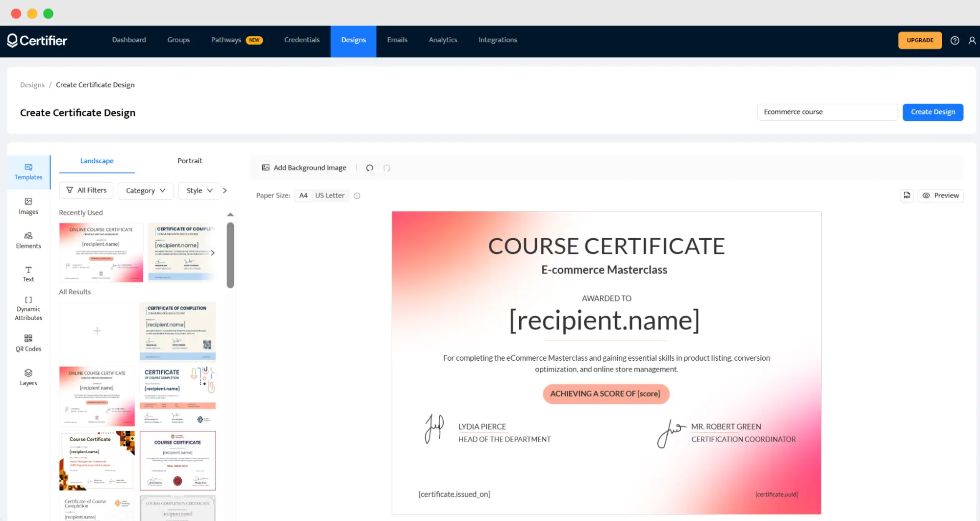Open the QR Codes panel
Screen dimensions: 980x521
pos(28,343)
